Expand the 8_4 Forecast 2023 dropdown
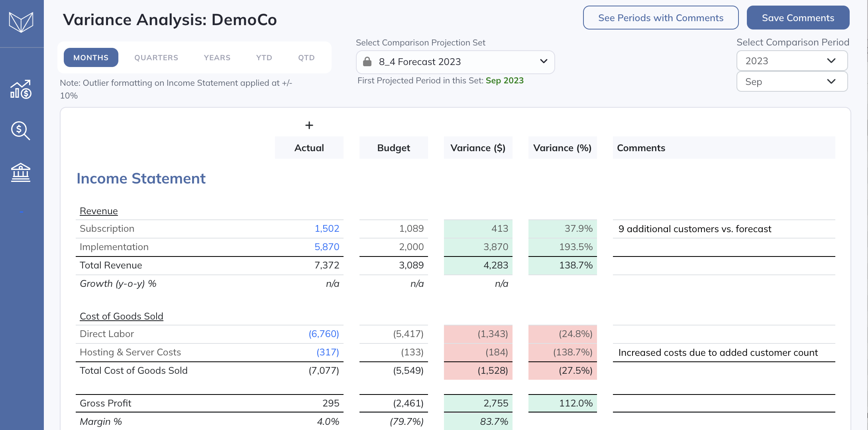Screen dimensions: 868x430 455,62
